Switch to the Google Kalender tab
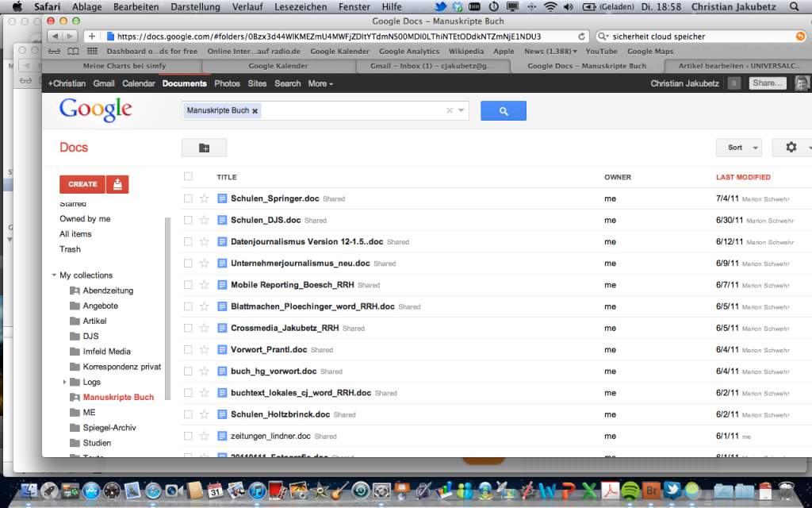This screenshot has width=812, height=508. (278, 66)
